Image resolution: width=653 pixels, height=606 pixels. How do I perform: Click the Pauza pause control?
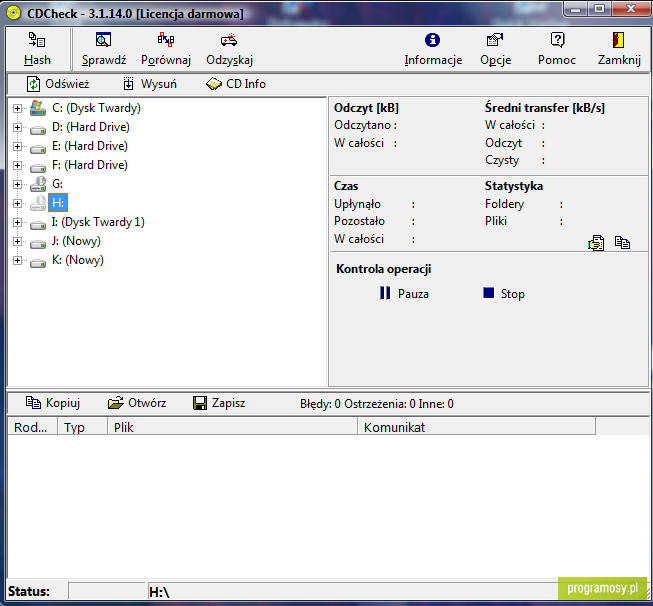[x=404, y=294]
